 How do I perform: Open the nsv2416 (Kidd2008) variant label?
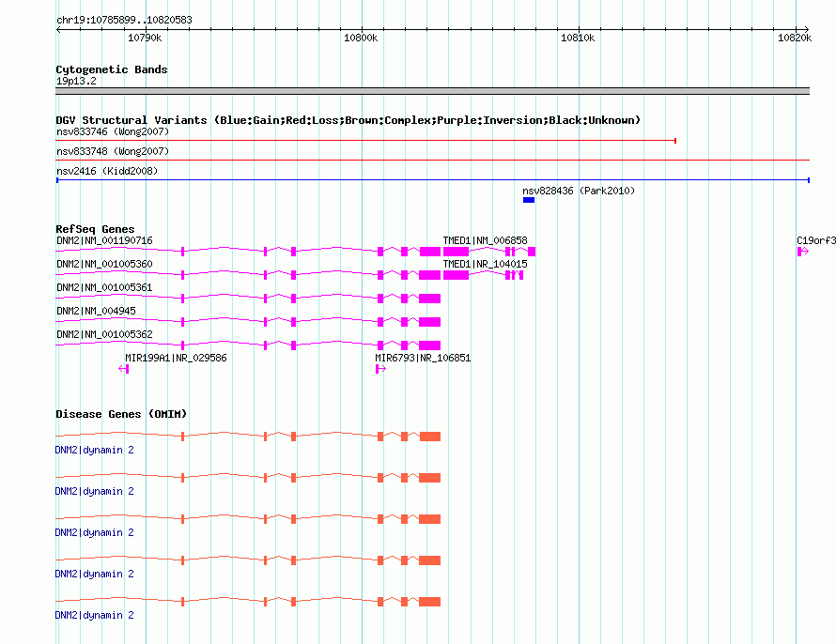point(107,171)
